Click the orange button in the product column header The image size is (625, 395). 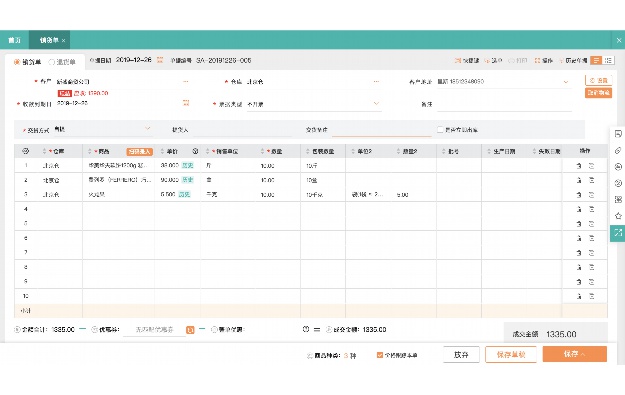tap(140, 151)
